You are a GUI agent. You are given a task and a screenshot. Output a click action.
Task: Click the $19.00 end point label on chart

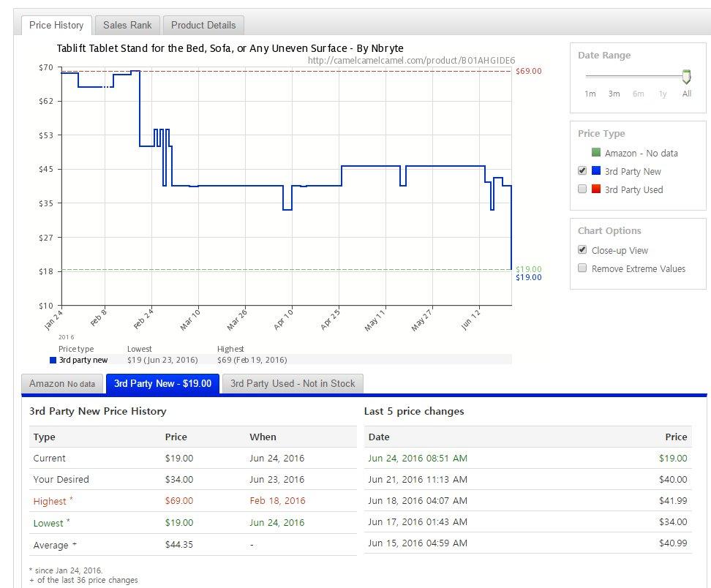[x=528, y=278]
